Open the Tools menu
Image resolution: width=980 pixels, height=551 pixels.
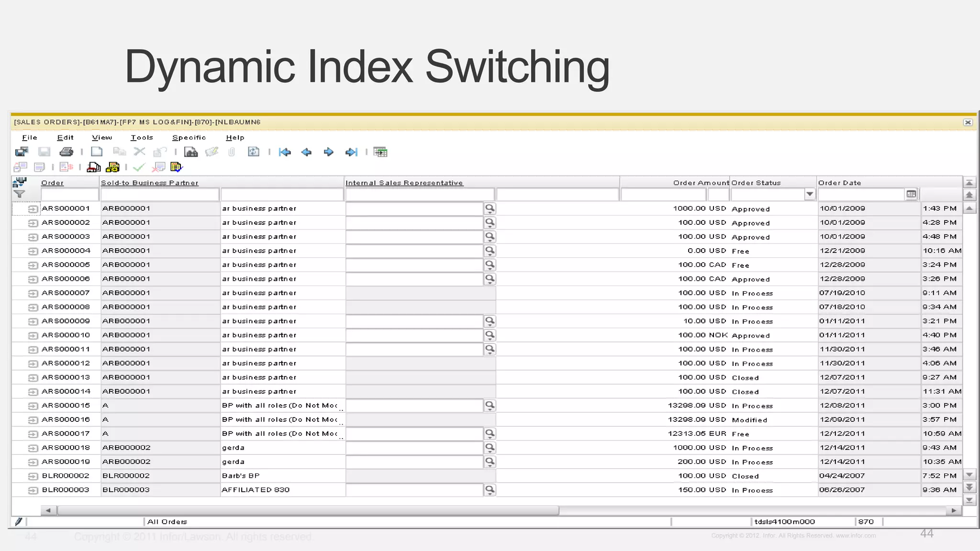(142, 138)
